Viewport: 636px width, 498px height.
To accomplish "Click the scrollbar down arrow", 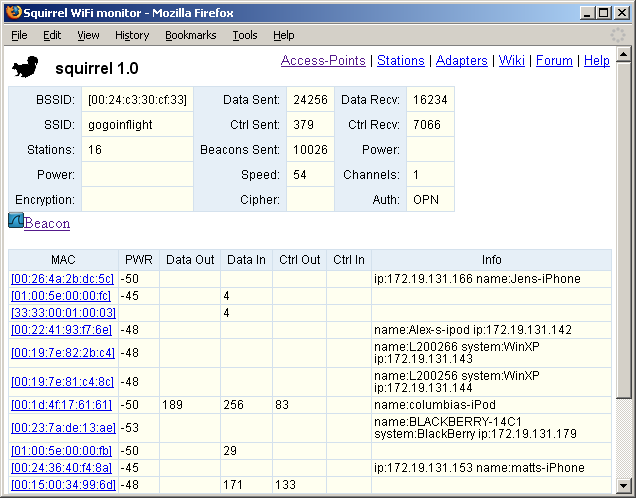I will click(623, 485).
